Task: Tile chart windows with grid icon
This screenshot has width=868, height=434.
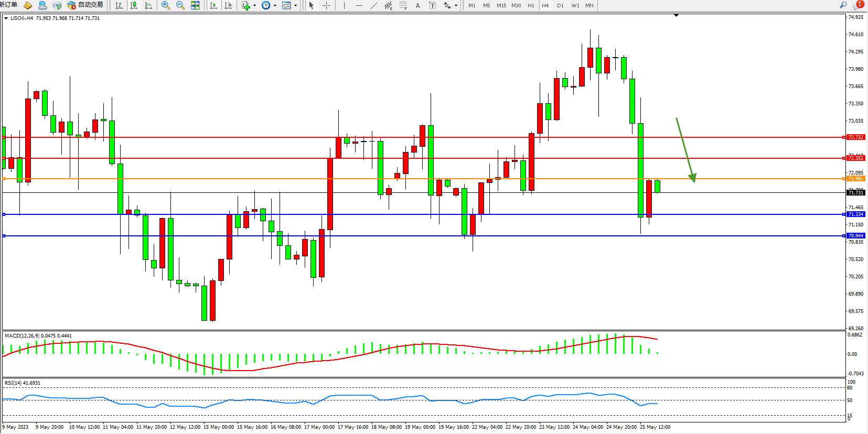Action: 195,5
